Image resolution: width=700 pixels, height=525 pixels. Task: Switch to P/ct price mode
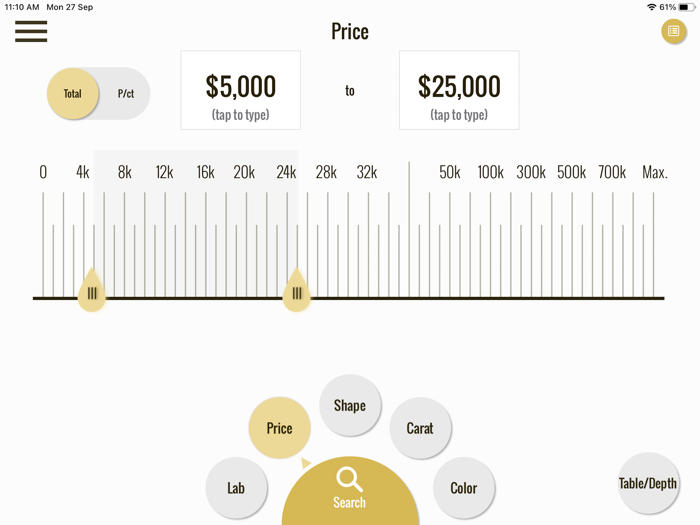coord(126,94)
